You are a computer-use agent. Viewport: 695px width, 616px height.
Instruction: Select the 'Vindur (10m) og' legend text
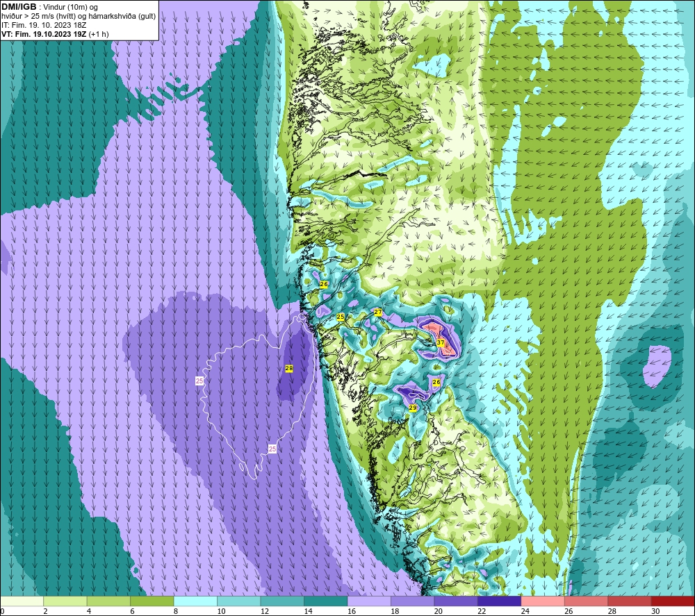pyautogui.click(x=70, y=8)
